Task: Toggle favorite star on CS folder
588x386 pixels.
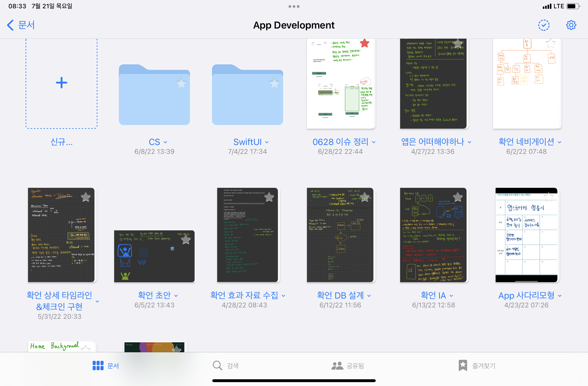Action: tap(181, 83)
